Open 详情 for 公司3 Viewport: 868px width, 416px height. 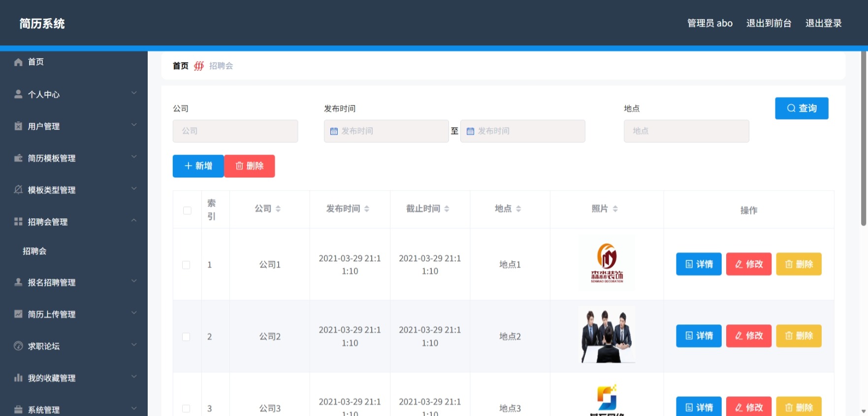click(699, 406)
